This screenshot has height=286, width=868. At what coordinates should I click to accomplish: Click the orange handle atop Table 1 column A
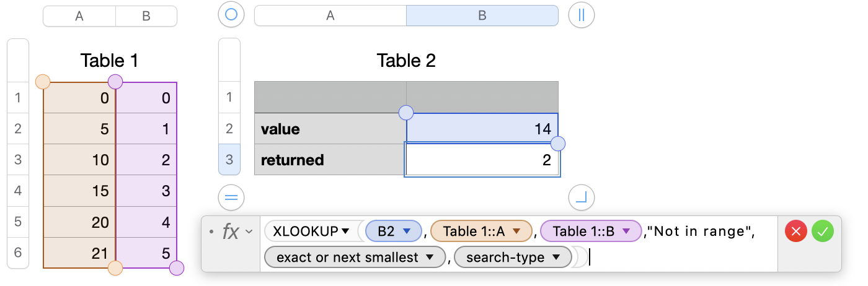43,82
